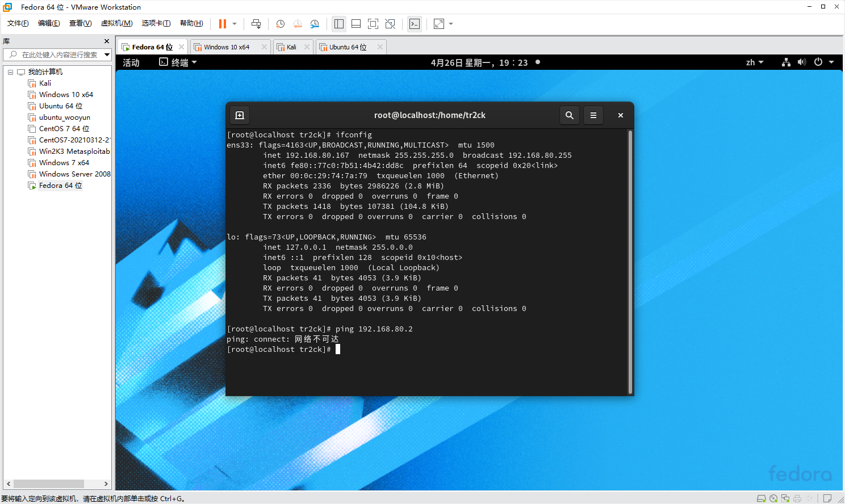Image resolution: width=845 pixels, height=504 pixels.
Task: Expand the GNOME system menu arrow
Action: 831,62
